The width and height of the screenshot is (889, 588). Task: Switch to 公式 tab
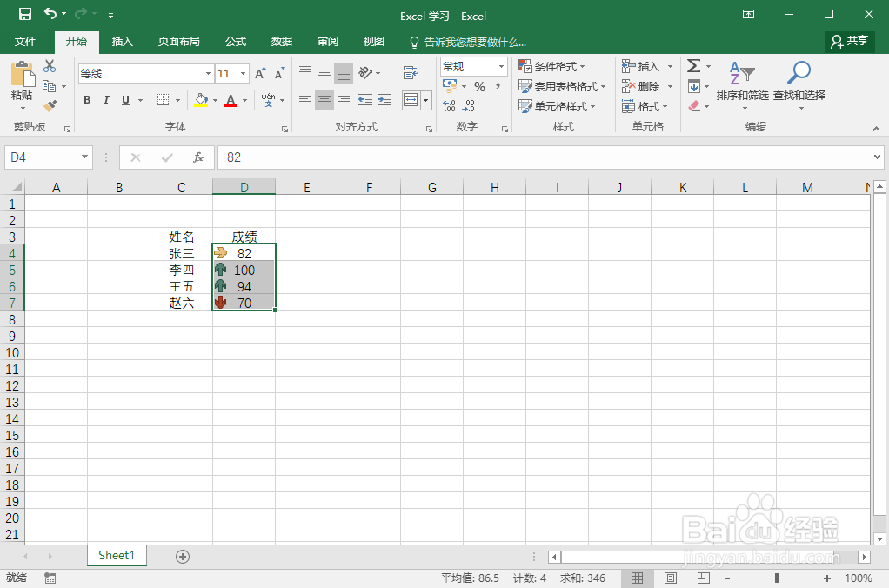(x=236, y=42)
